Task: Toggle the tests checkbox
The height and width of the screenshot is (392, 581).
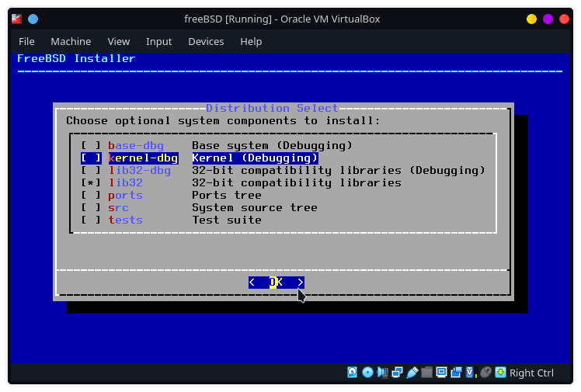Action: tap(91, 220)
